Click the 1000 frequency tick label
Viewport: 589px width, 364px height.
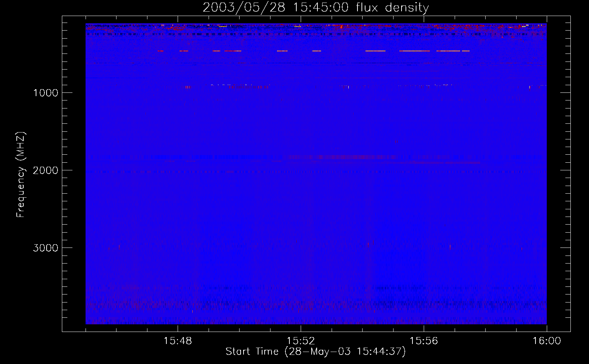pyautogui.click(x=46, y=93)
